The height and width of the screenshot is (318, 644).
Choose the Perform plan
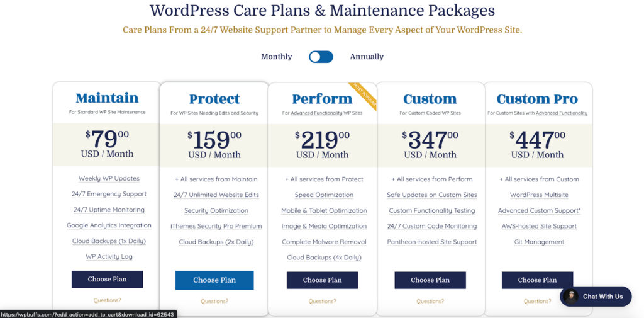point(322,280)
